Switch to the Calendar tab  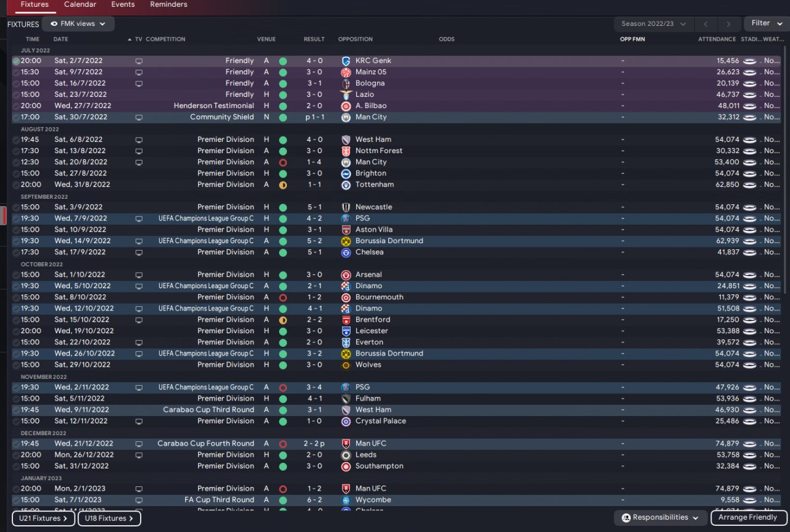[80, 5]
